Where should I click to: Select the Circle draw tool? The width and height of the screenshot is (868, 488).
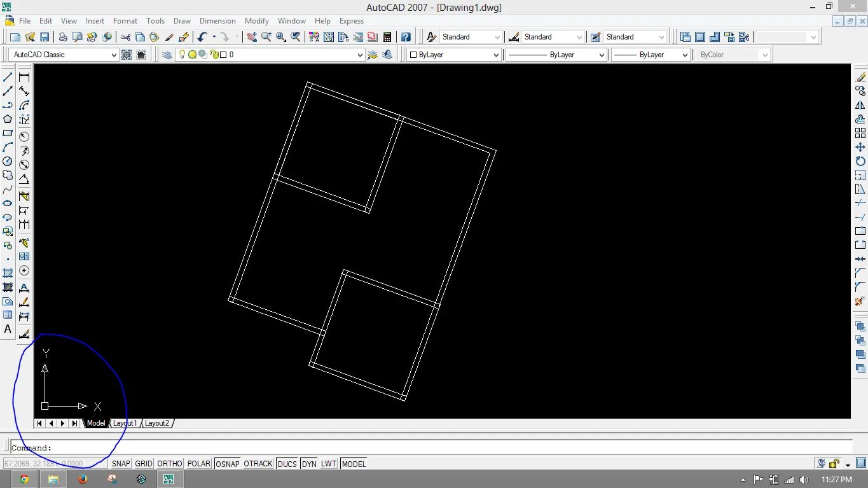coord(8,161)
